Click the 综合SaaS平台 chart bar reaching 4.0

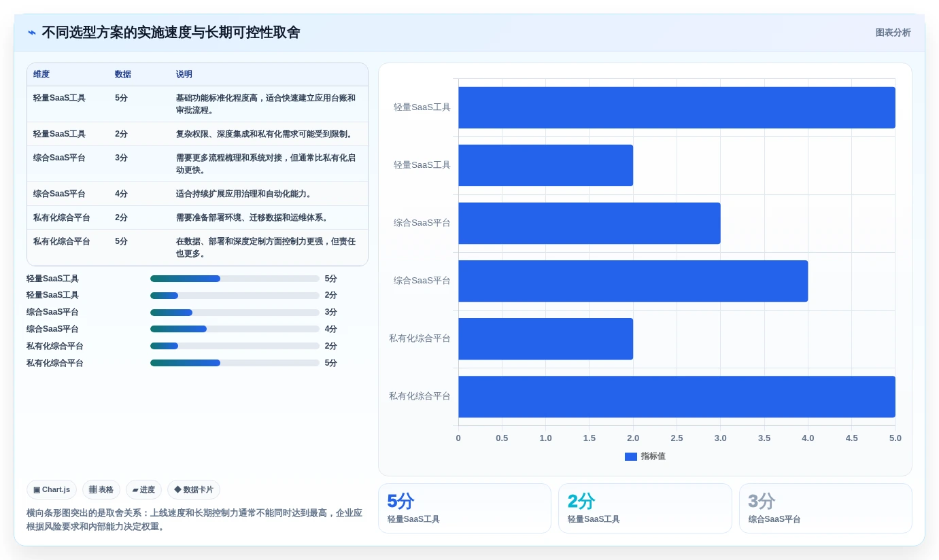[633, 281]
